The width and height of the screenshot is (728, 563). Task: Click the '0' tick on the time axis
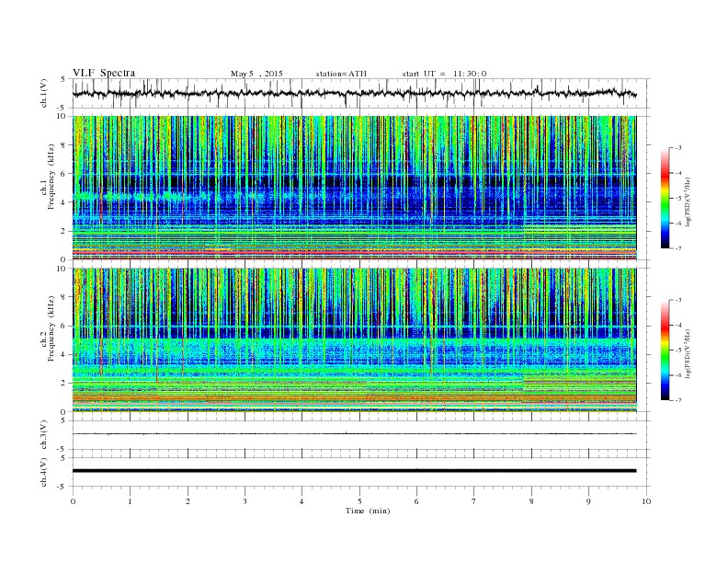coord(73,501)
